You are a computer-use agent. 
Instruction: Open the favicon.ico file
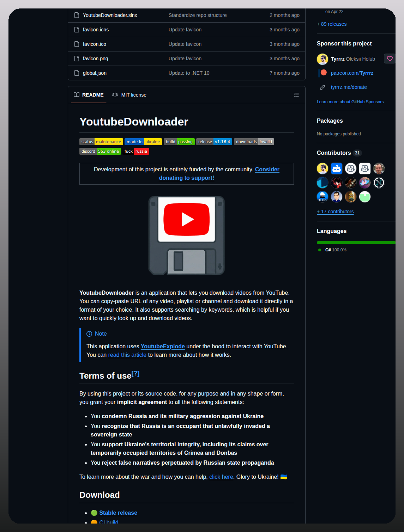click(95, 44)
